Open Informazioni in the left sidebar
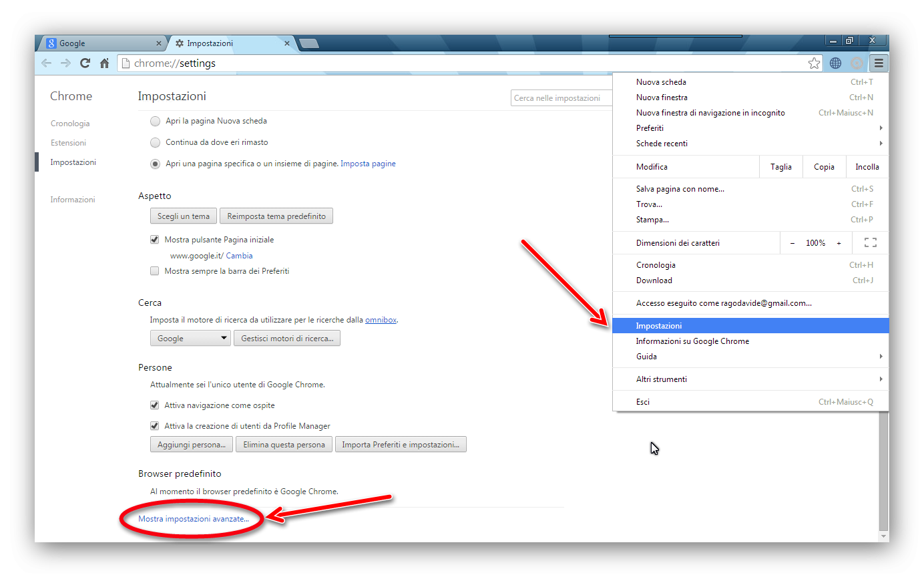 pyautogui.click(x=73, y=200)
